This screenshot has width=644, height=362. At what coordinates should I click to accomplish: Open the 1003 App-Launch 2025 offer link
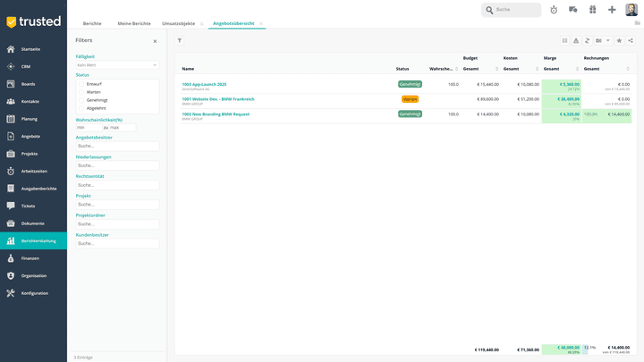pos(204,84)
